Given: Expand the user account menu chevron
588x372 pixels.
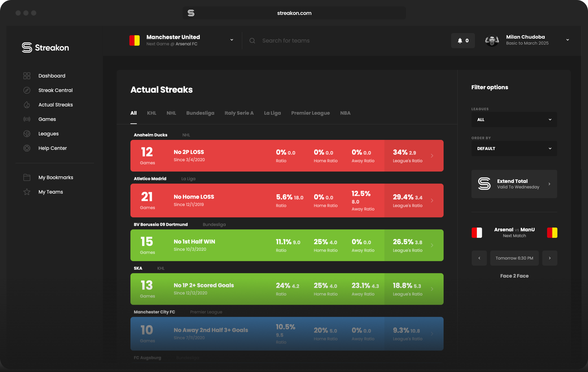Looking at the screenshot, I should coord(568,40).
